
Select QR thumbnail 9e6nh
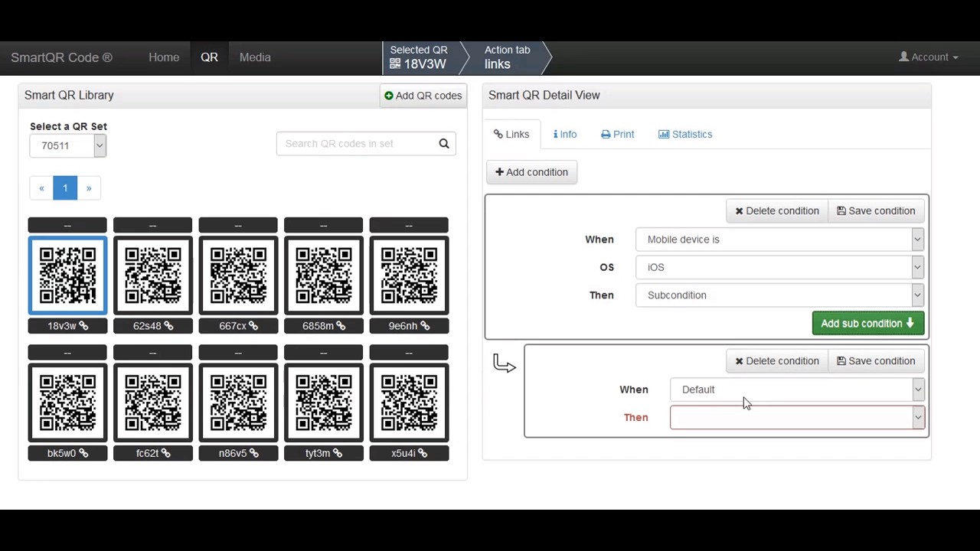point(409,275)
